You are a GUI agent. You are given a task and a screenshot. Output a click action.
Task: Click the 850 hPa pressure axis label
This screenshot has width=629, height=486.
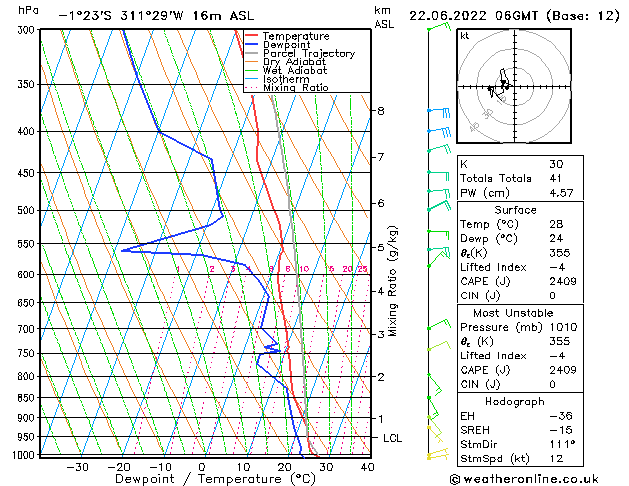[28, 398]
